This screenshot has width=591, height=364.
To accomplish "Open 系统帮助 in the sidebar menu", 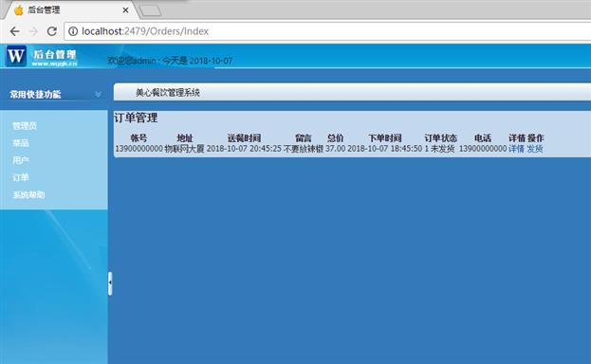I will point(28,195).
